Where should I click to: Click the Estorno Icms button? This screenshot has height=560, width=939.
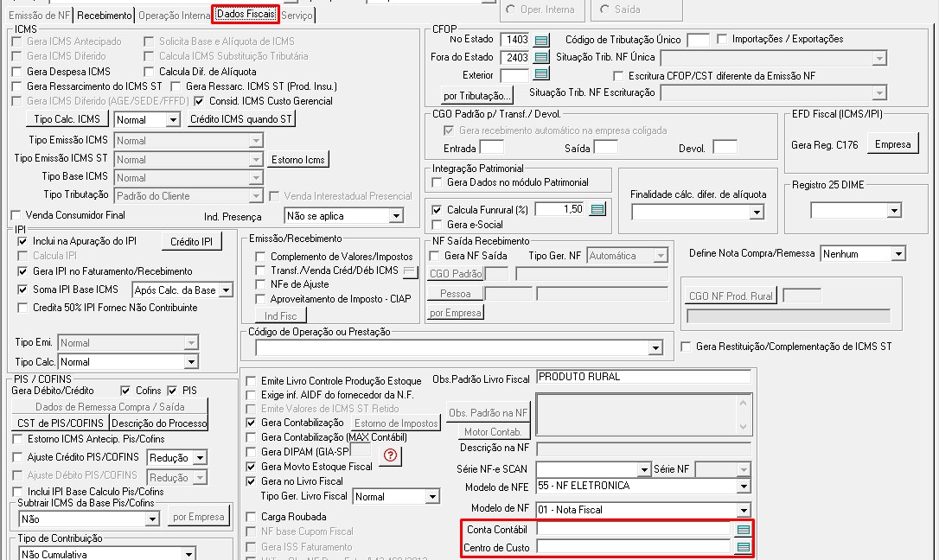[297, 160]
